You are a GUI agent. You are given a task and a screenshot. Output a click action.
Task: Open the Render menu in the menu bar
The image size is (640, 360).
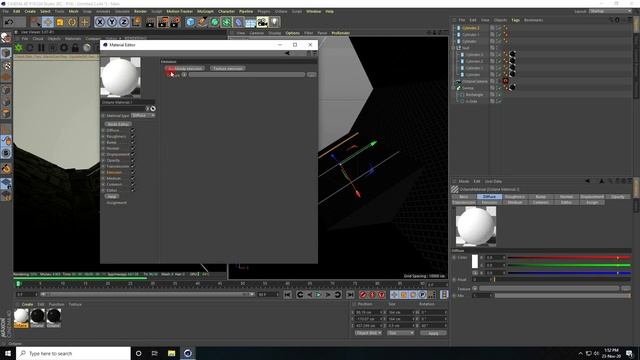coord(140,11)
